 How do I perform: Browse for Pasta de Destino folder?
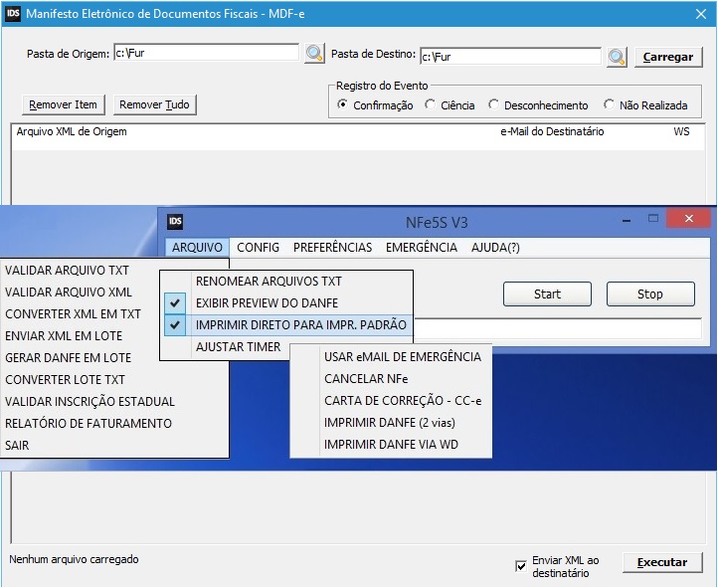[617, 58]
